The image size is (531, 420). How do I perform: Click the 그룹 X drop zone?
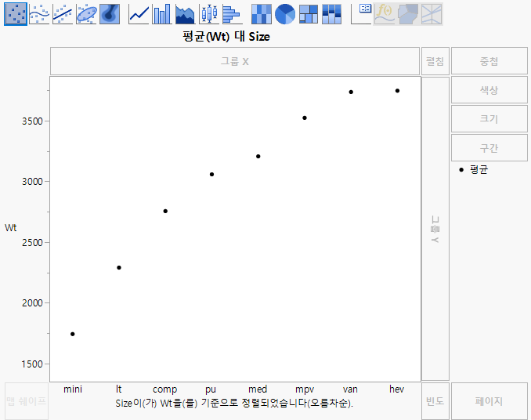(x=235, y=61)
